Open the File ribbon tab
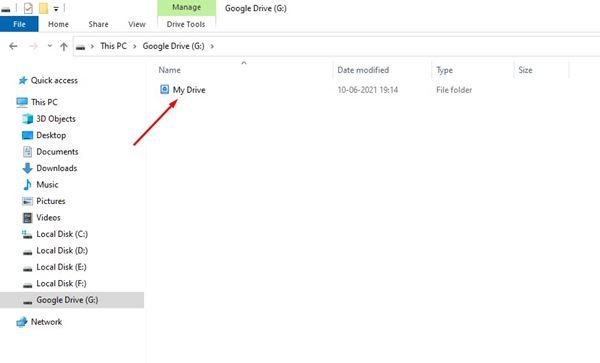600x363 pixels. coord(19,24)
